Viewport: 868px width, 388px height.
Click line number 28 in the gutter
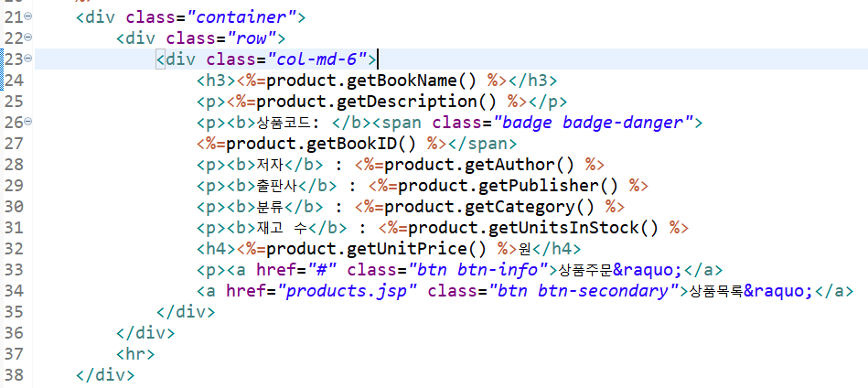click(x=15, y=165)
